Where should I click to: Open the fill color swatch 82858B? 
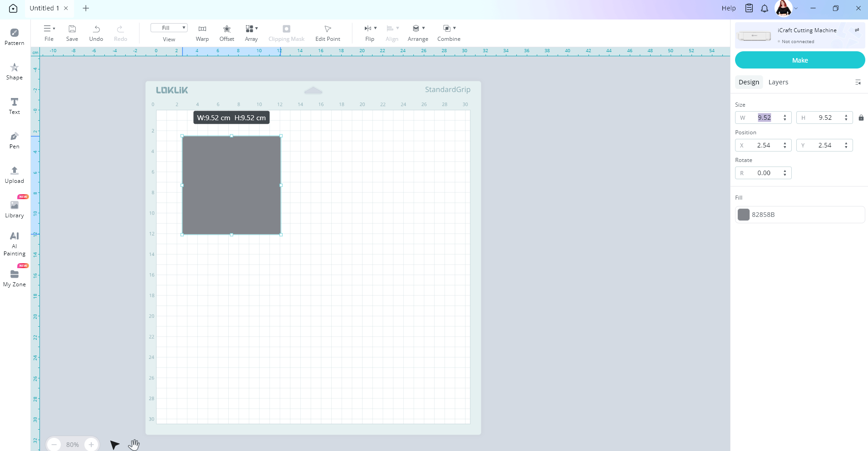(744, 215)
